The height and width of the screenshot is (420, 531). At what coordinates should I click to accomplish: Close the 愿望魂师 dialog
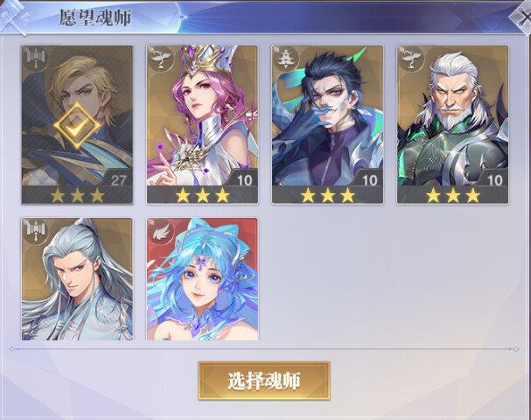tap(522, 17)
